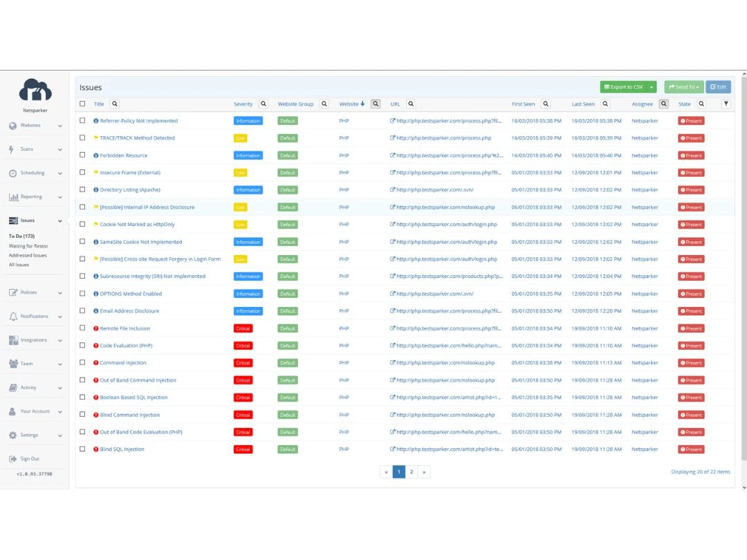Open the Title column search icon

pos(115,104)
